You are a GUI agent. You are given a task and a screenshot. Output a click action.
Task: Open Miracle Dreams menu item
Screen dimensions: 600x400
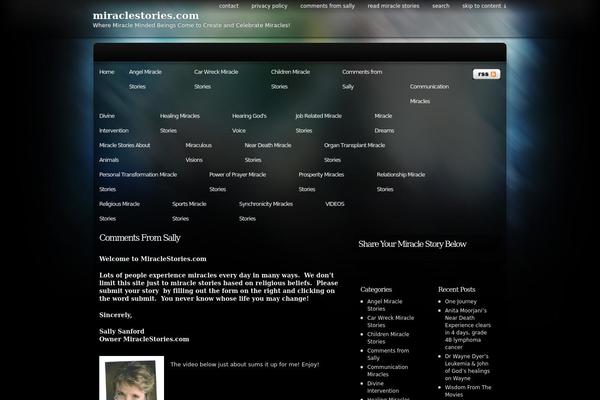[x=384, y=123]
